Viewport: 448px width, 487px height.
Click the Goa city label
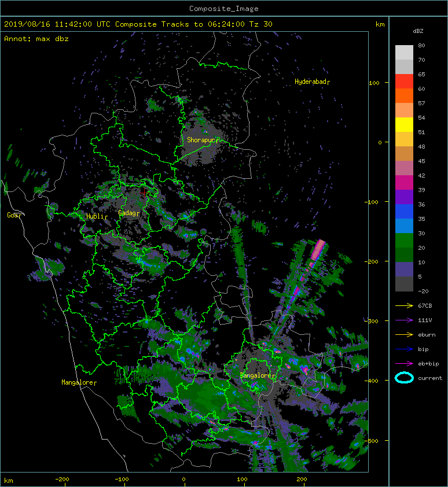click(x=13, y=215)
